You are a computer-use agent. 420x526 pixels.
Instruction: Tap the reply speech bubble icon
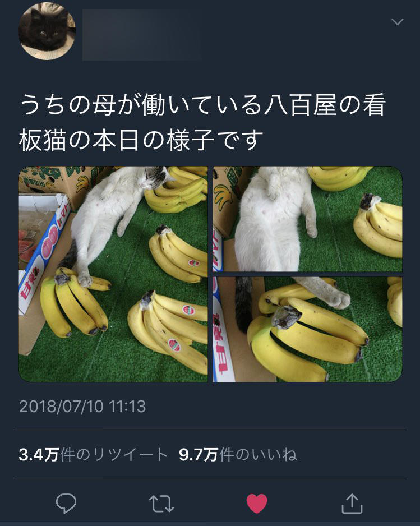pos(66,503)
